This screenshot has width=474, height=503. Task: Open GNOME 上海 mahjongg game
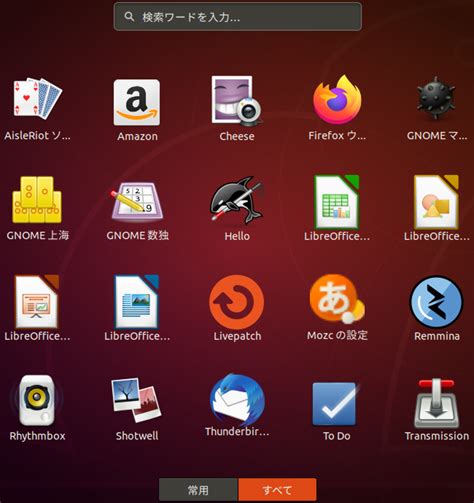tap(37, 200)
